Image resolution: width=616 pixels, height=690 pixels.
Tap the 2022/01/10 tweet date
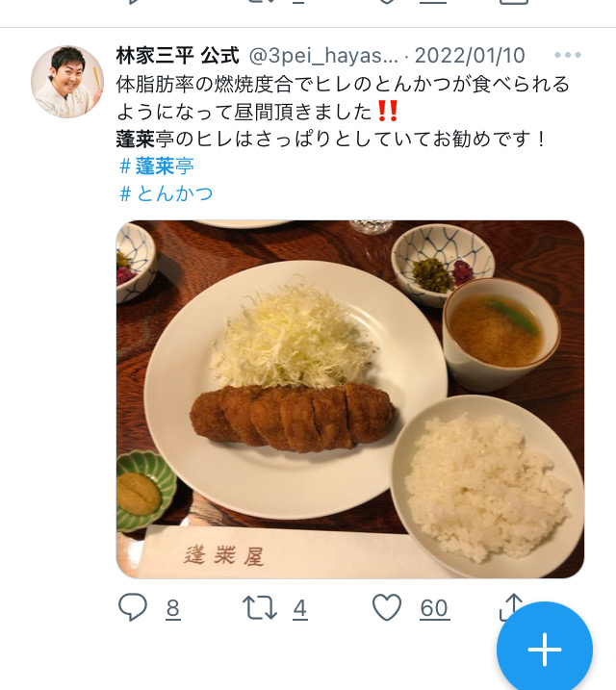click(470, 56)
